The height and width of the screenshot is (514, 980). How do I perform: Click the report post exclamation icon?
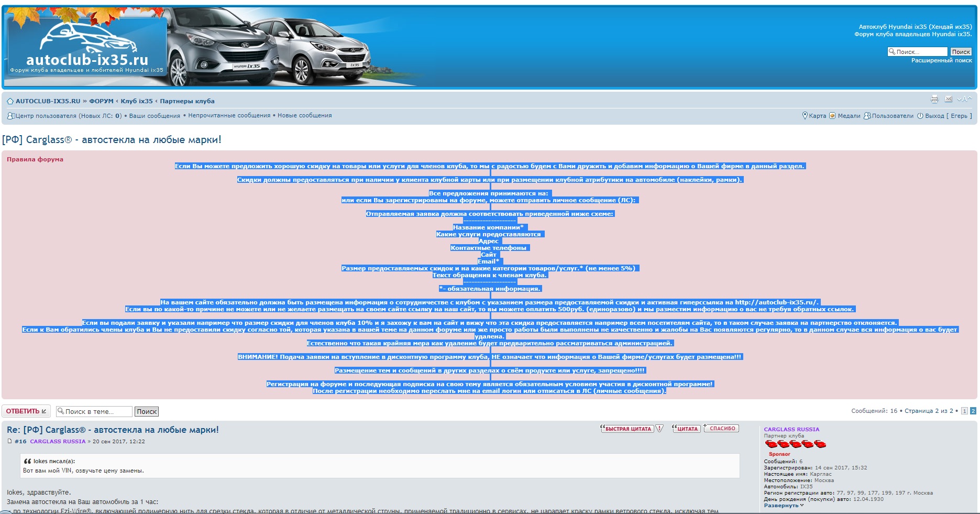(660, 429)
